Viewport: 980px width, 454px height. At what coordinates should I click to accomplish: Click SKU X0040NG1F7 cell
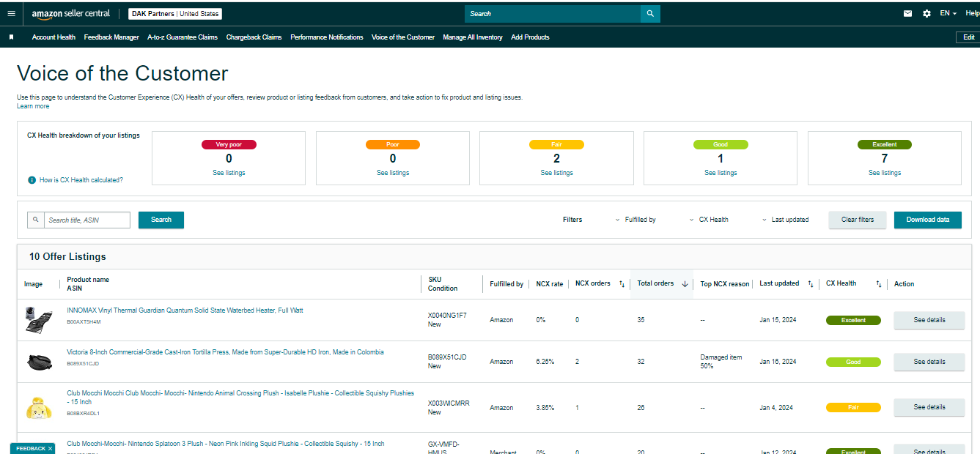click(447, 316)
